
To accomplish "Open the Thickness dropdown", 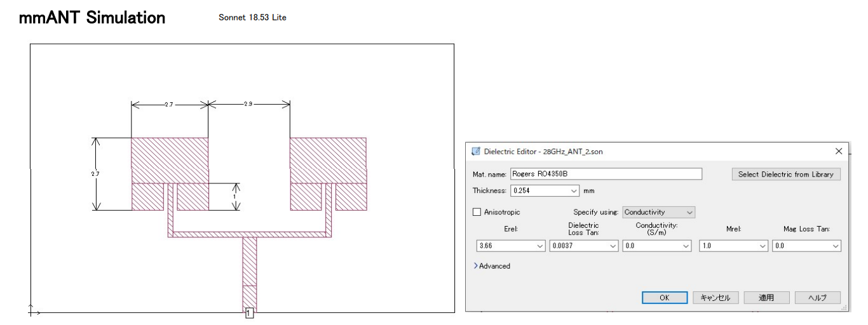I will pos(574,190).
